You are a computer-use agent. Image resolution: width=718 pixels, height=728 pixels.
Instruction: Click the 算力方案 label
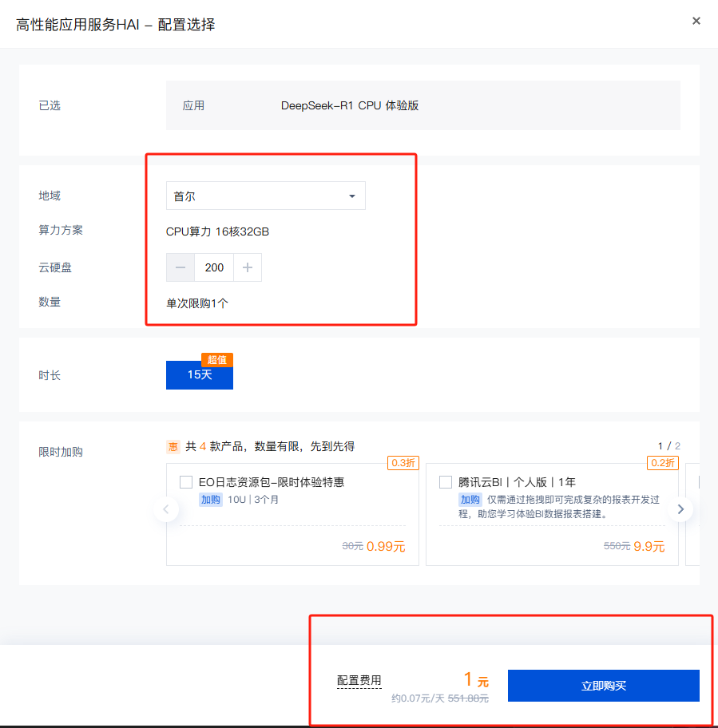coord(61,230)
